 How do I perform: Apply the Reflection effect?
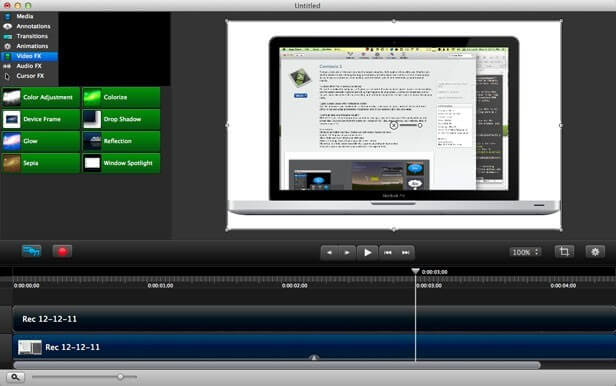[121, 141]
